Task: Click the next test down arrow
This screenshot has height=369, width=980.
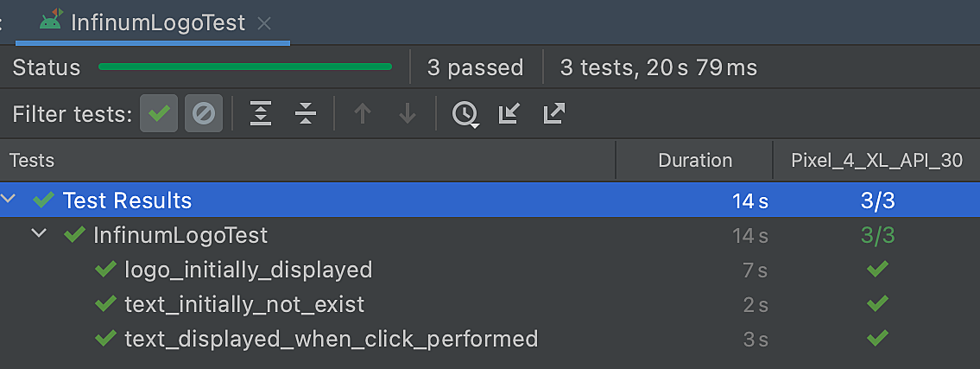Action: (x=408, y=113)
